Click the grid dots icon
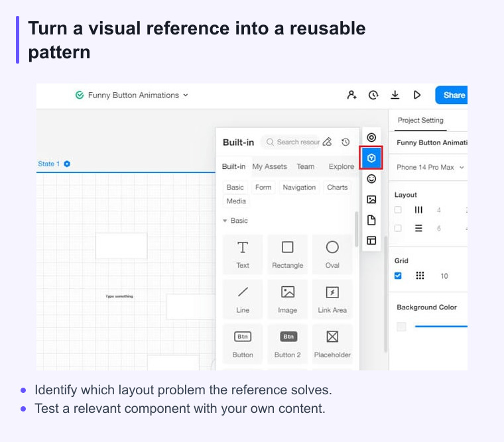Viewport: 504px width, 442px height. pyautogui.click(x=420, y=276)
